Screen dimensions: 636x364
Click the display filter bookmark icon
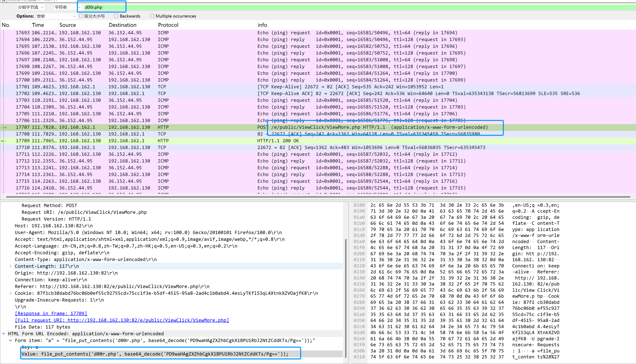(x=3, y=1)
